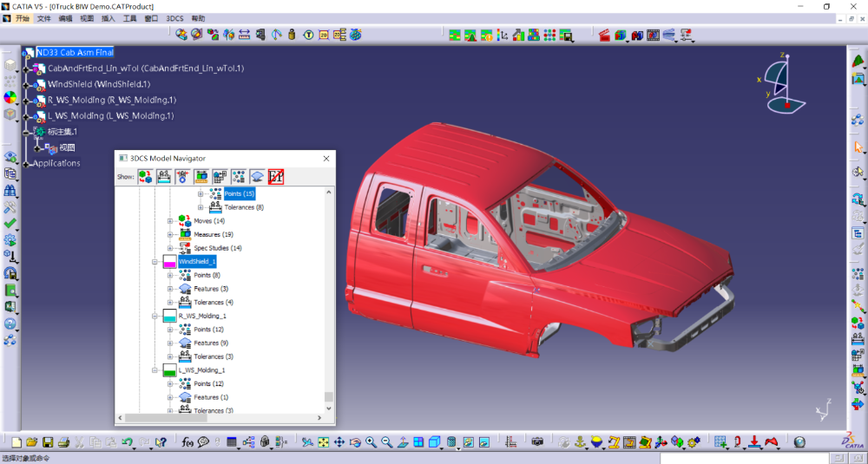Select Points (8) under WindShield_1
The height and width of the screenshot is (464, 868).
(x=207, y=276)
